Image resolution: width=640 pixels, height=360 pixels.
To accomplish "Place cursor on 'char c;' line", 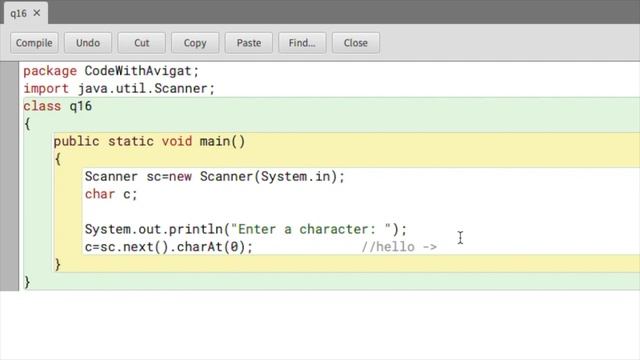I will (x=111, y=194).
